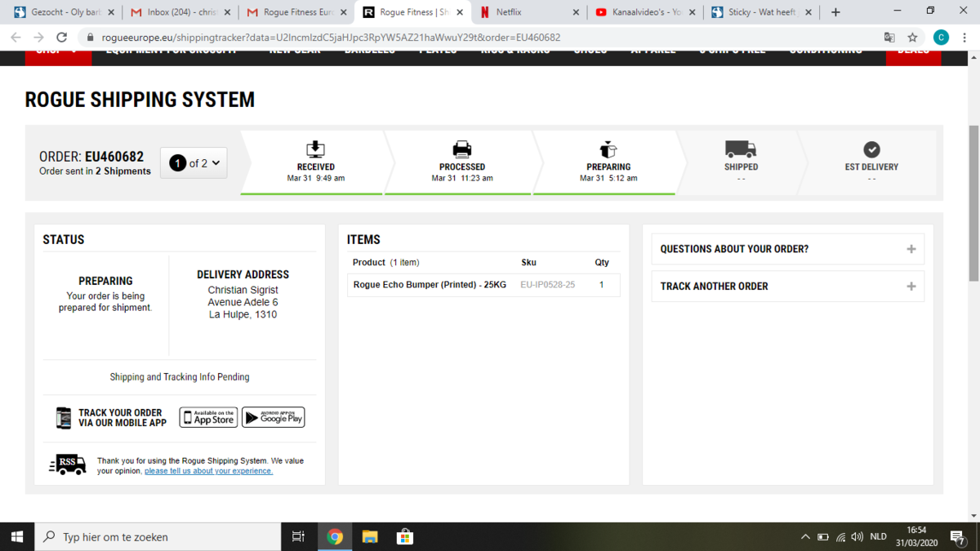Click the Preparing box icon
The width and height of the screenshot is (980, 551).
608,149
